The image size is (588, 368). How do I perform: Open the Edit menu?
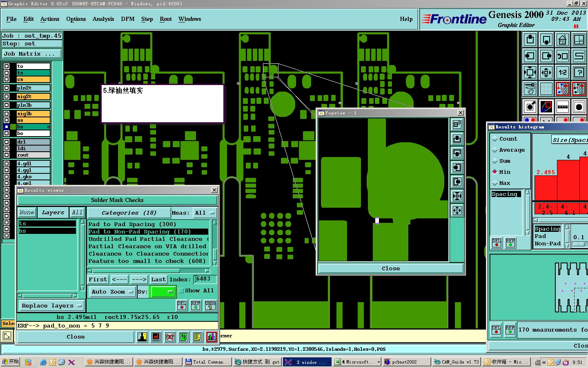point(29,19)
